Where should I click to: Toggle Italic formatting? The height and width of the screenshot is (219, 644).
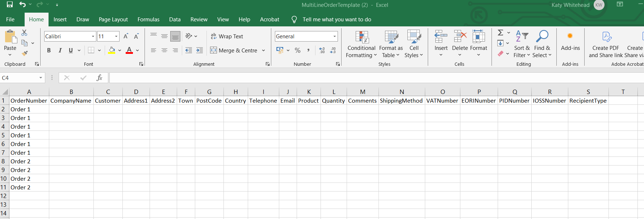click(x=60, y=51)
